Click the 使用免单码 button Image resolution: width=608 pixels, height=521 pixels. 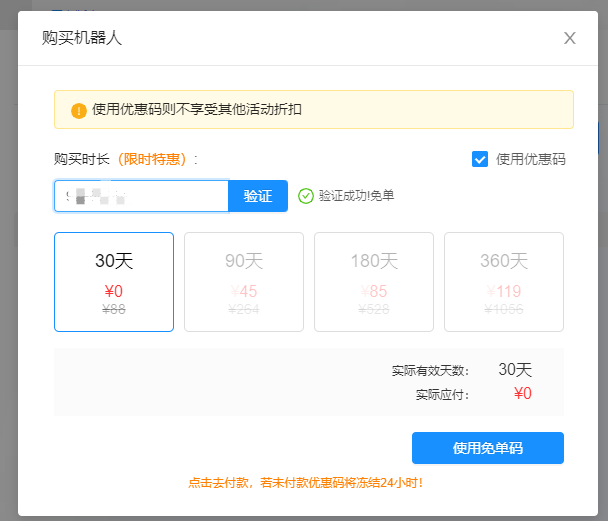point(488,448)
